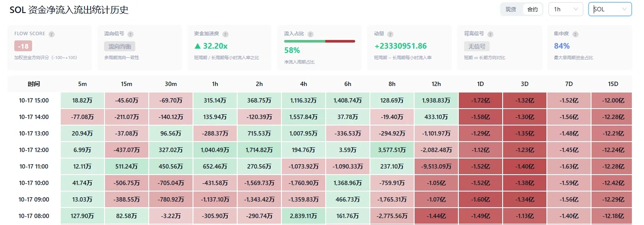Click the 7D column header
644x225 pixels.
tap(569, 84)
